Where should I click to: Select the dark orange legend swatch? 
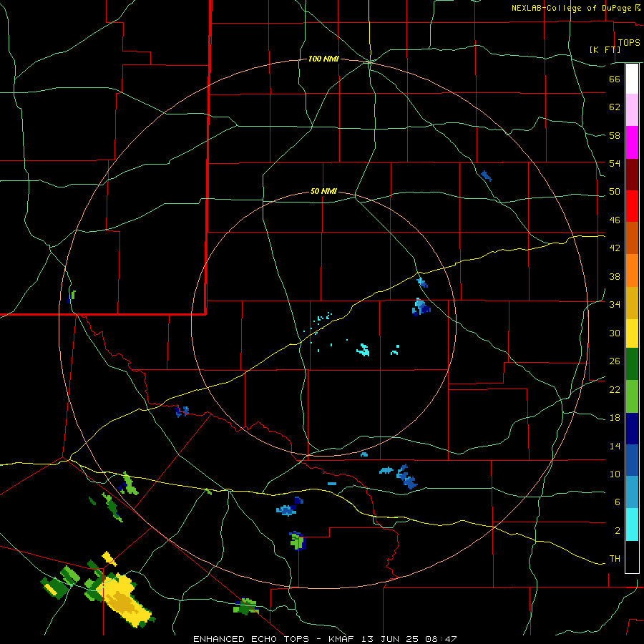pyautogui.click(x=632, y=238)
